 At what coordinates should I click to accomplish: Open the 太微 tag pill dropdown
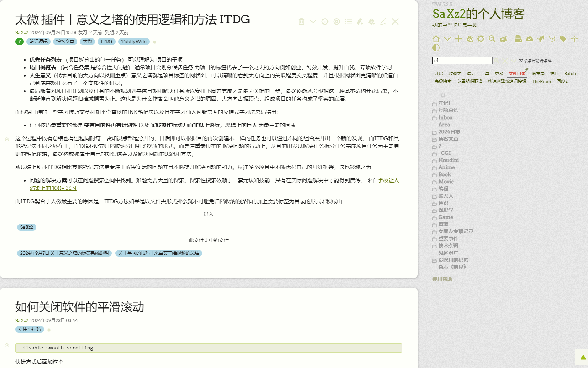(88, 42)
